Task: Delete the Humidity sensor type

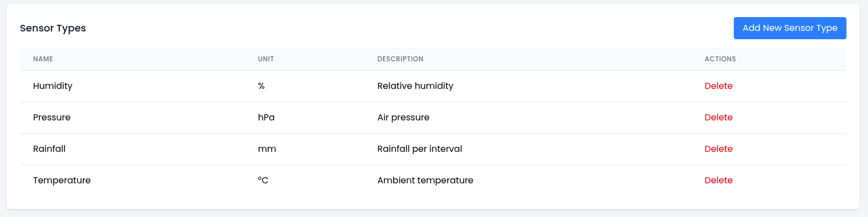Action: coord(718,86)
